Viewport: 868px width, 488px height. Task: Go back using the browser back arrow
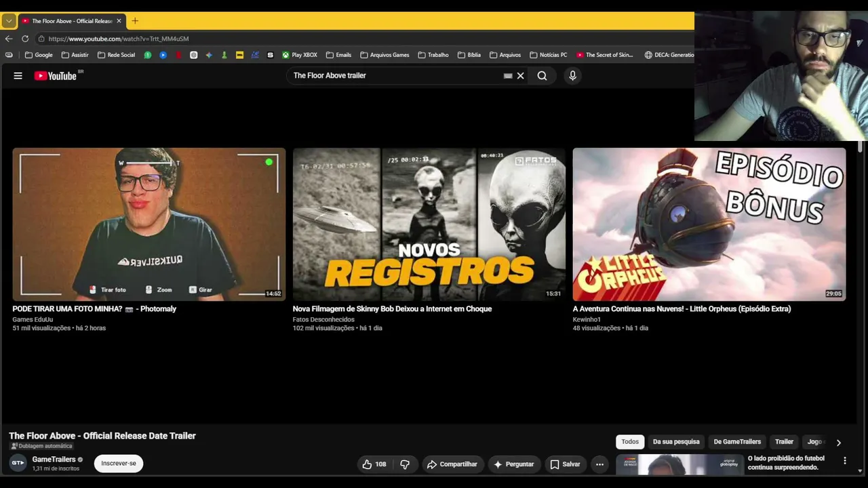pos(9,39)
